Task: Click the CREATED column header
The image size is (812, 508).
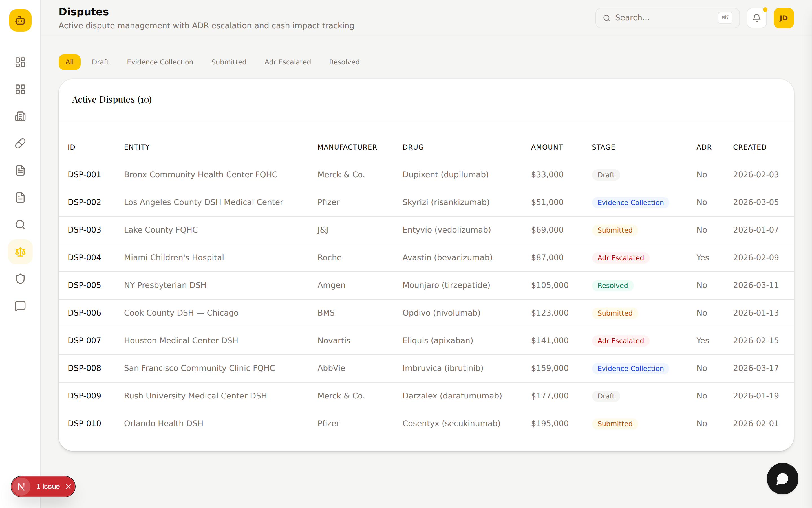Action: pos(750,147)
